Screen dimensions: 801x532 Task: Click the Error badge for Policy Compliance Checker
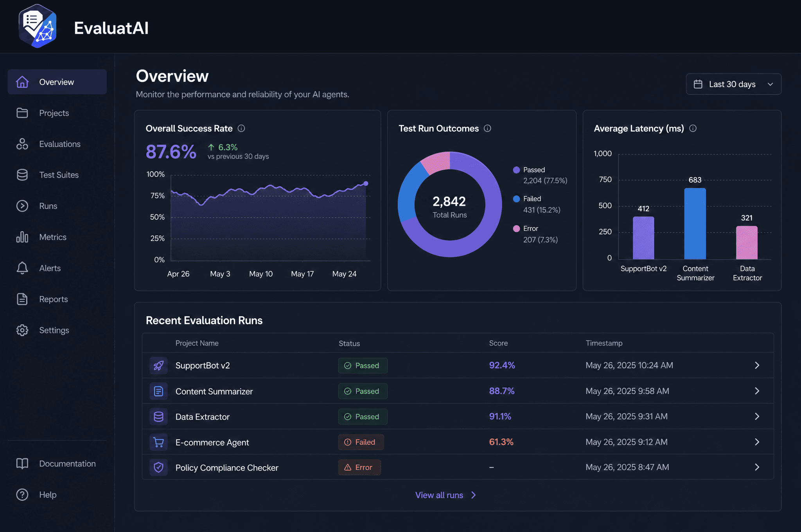pyautogui.click(x=359, y=467)
